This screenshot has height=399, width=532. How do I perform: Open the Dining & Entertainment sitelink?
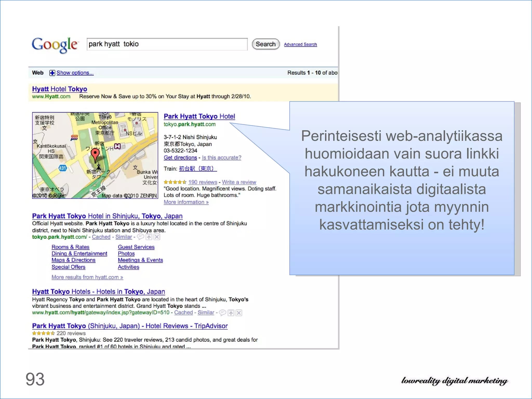(79, 254)
